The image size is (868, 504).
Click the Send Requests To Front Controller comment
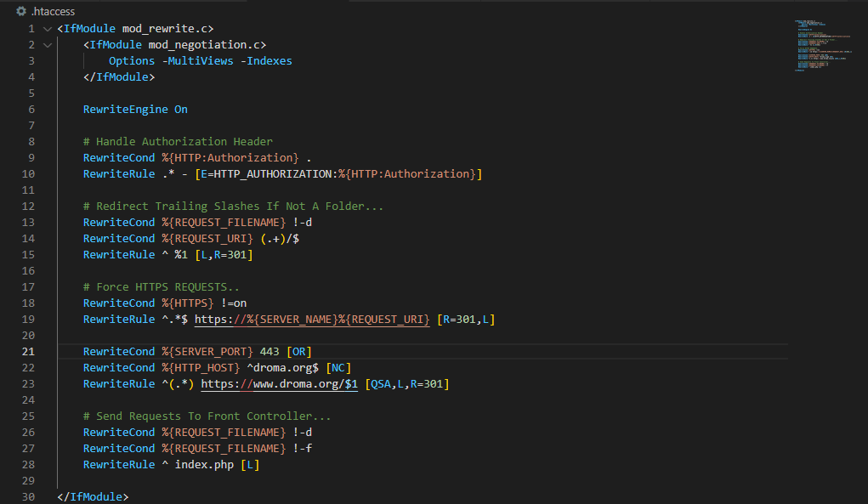tap(207, 416)
